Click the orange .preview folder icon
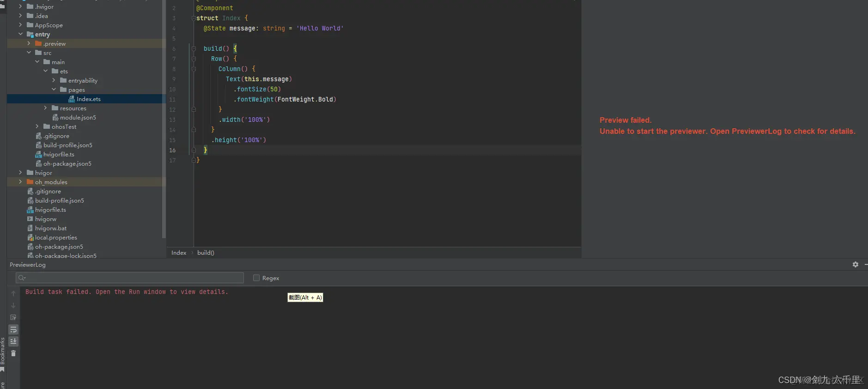The width and height of the screenshot is (868, 389). pyautogui.click(x=38, y=43)
